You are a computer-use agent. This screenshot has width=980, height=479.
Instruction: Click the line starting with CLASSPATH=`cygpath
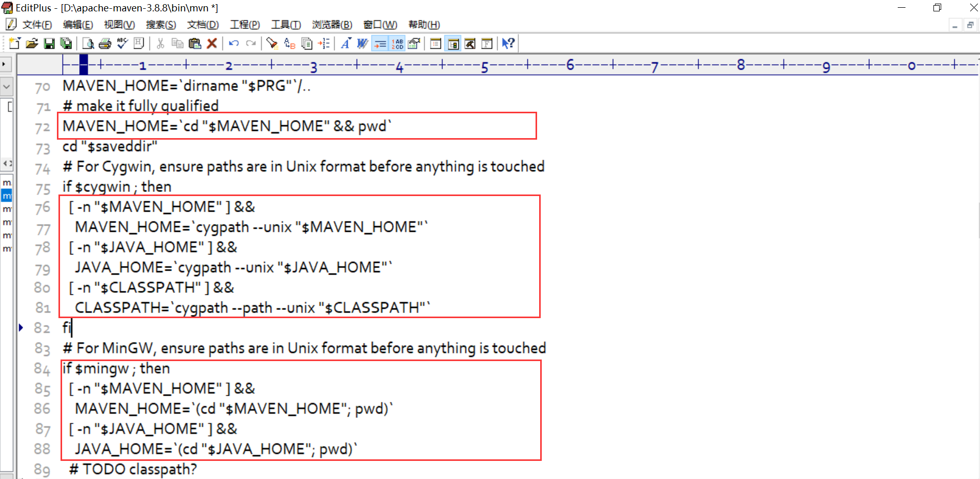point(253,308)
